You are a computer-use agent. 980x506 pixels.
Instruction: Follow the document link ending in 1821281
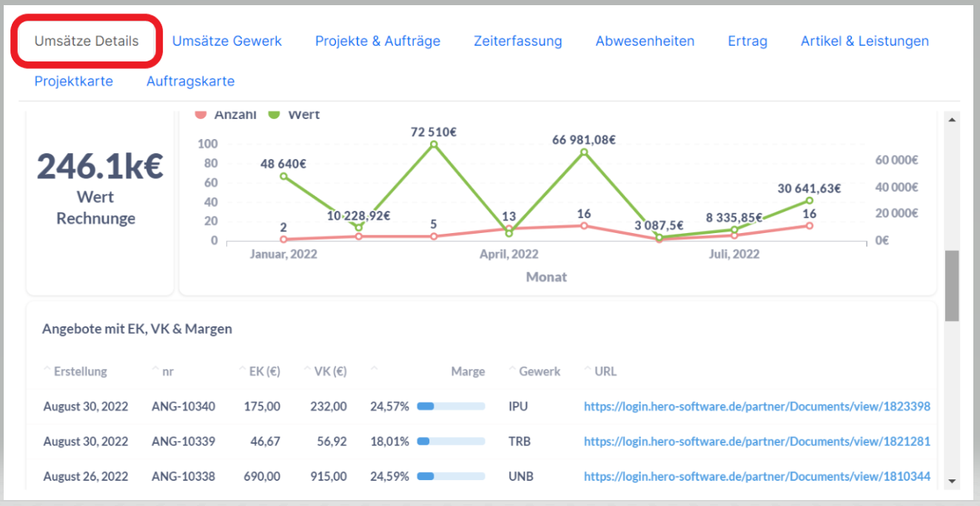(757, 442)
